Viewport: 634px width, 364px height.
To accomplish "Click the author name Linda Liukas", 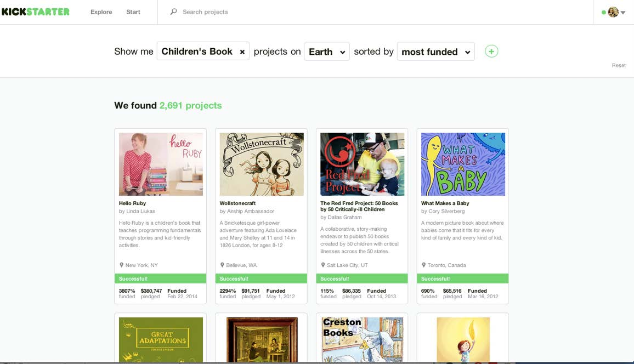I will pyautogui.click(x=140, y=211).
